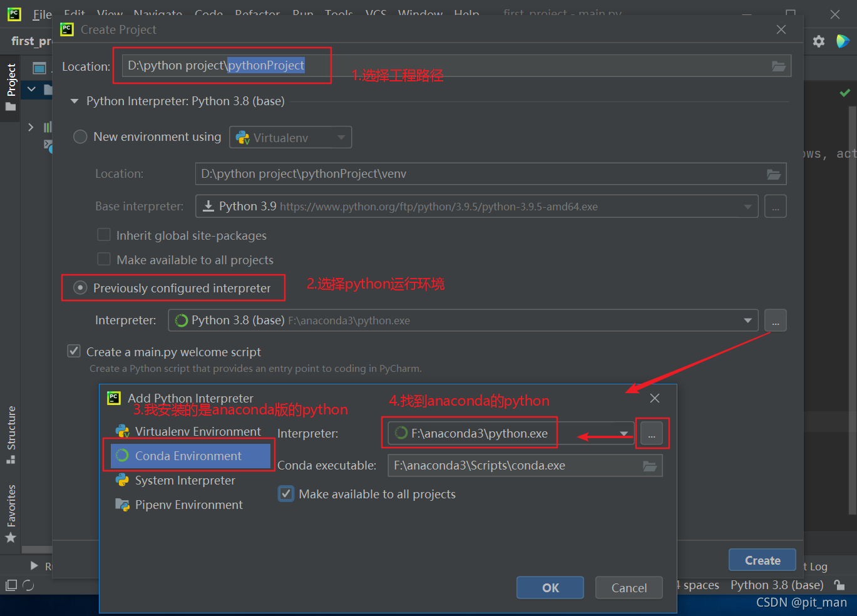Image resolution: width=857 pixels, height=616 pixels.
Task: Click project view mode icon in Project panel header
Action: pyautogui.click(x=39, y=68)
